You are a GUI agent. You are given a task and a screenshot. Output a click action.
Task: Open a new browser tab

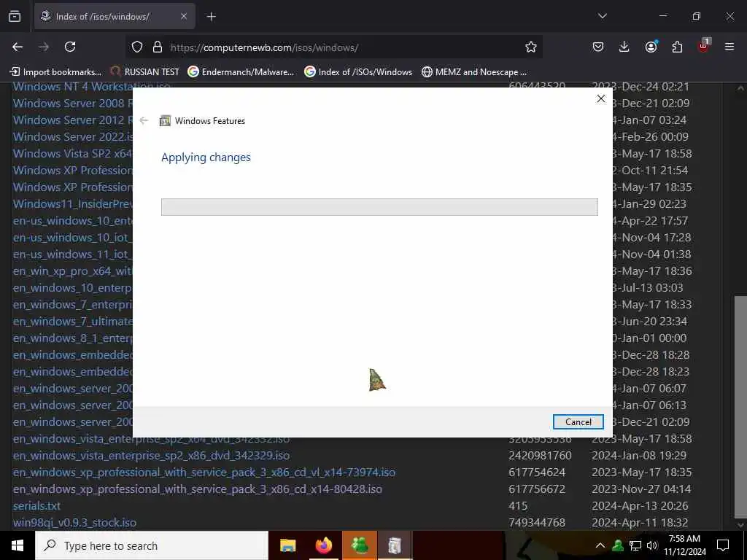(x=211, y=17)
